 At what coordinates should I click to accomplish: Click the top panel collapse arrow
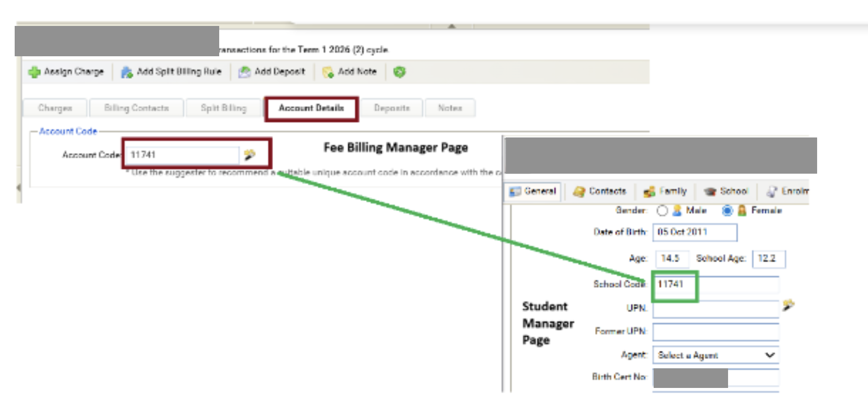(452, 26)
